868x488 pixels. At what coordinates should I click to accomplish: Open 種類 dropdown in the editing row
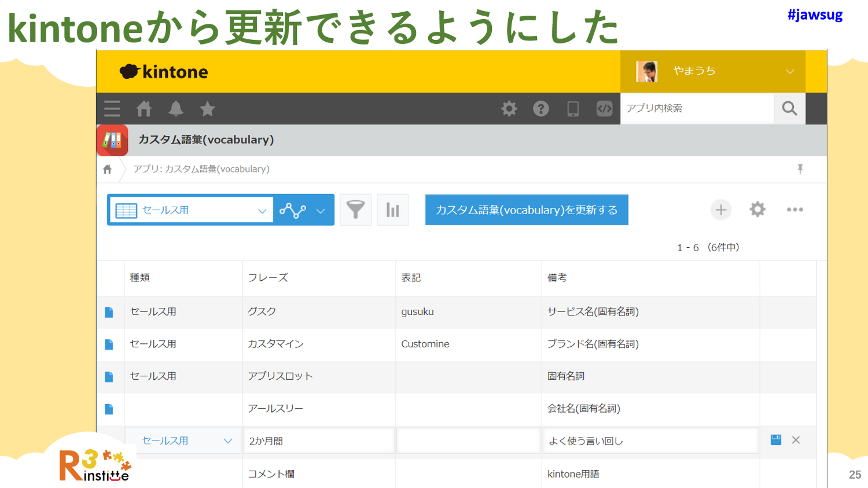tap(183, 441)
